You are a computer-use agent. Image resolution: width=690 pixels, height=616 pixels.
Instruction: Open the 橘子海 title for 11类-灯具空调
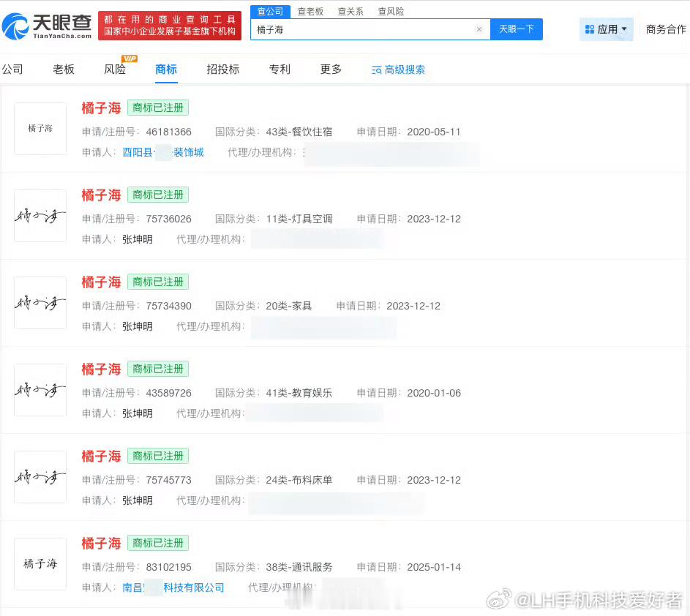click(101, 195)
